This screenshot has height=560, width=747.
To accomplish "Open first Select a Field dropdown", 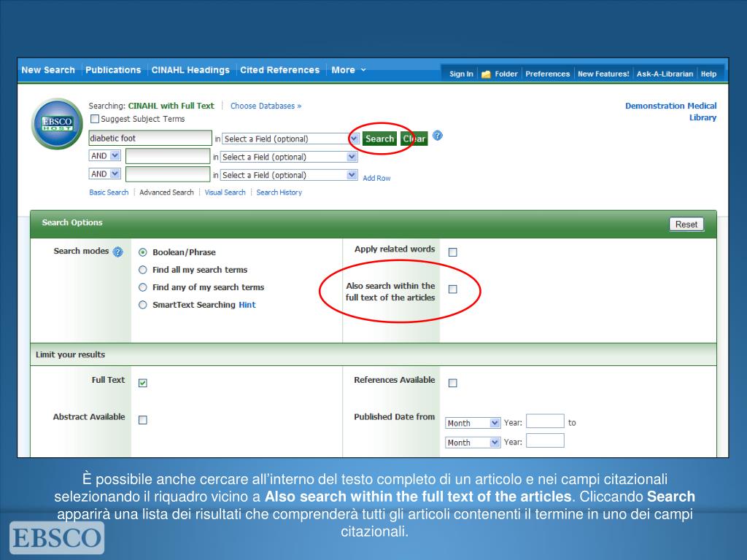I will point(290,139).
